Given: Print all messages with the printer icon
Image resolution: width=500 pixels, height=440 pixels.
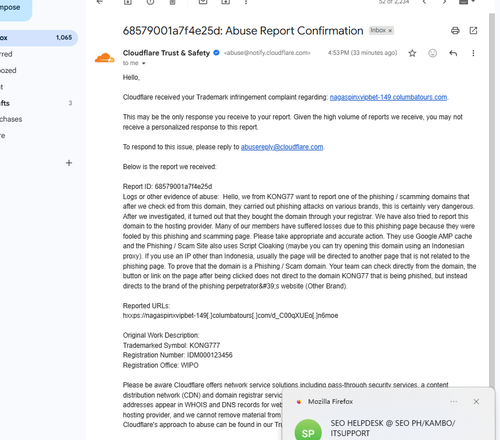Looking at the screenshot, I should 455,31.
